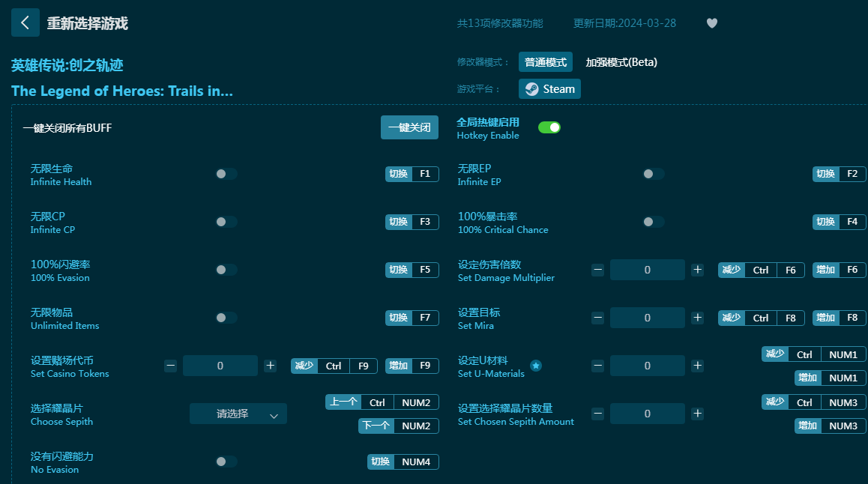This screenshot has width=868, height=484.
Task: Increase Chosen Sepith Amount with plus
Action: 698,414
